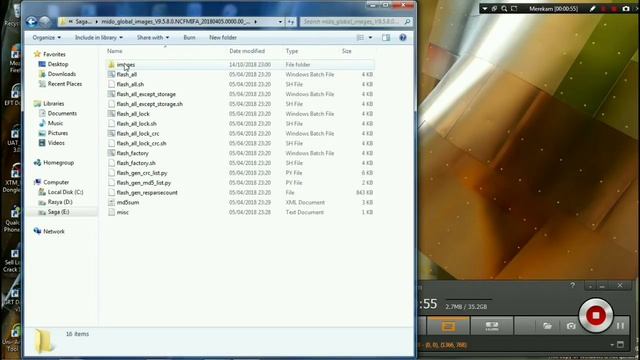Image resolution: width=640 pixels, height=360 pixels.
Task: Select Bandicam's screen recording mode tab
Action: [448, 326]
